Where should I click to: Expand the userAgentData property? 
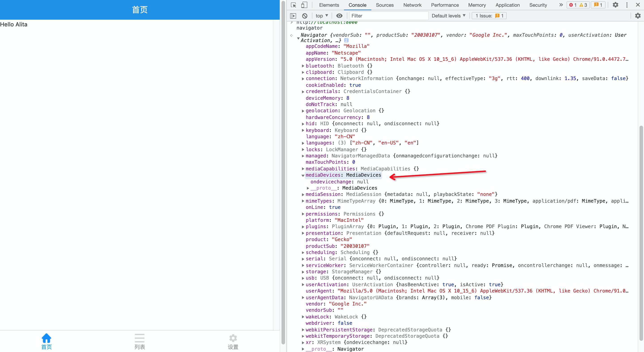point(303,298)
